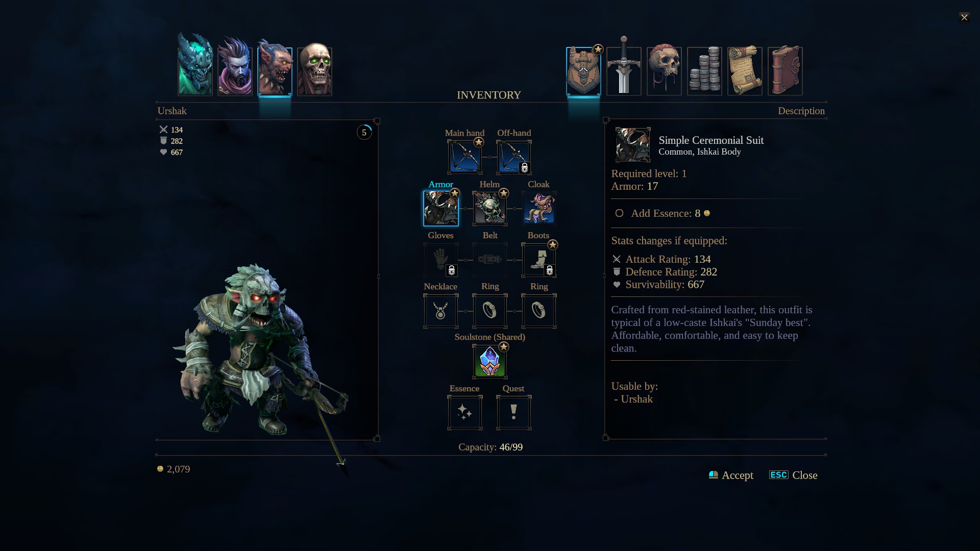Choose the Boots equipment slot
Image resolution: width=980 pixels, height=551 pixels.
coord(538,260)
